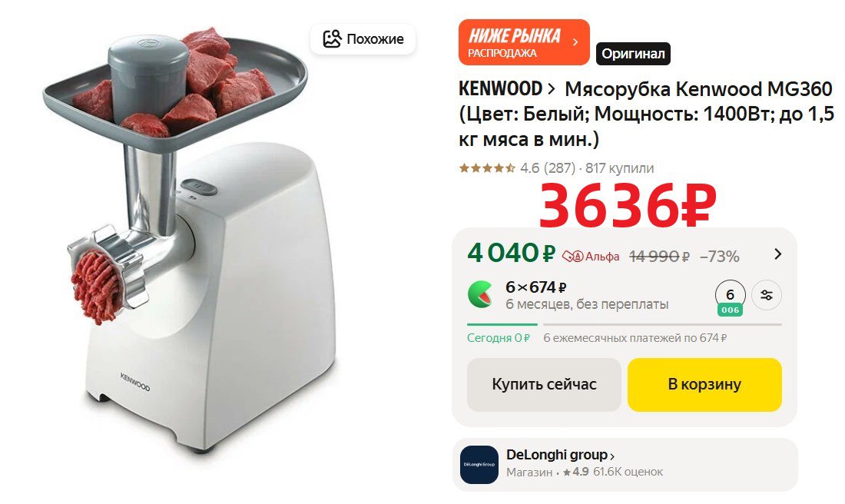Click the arrow on the orange sale badge

click(575, 42)
